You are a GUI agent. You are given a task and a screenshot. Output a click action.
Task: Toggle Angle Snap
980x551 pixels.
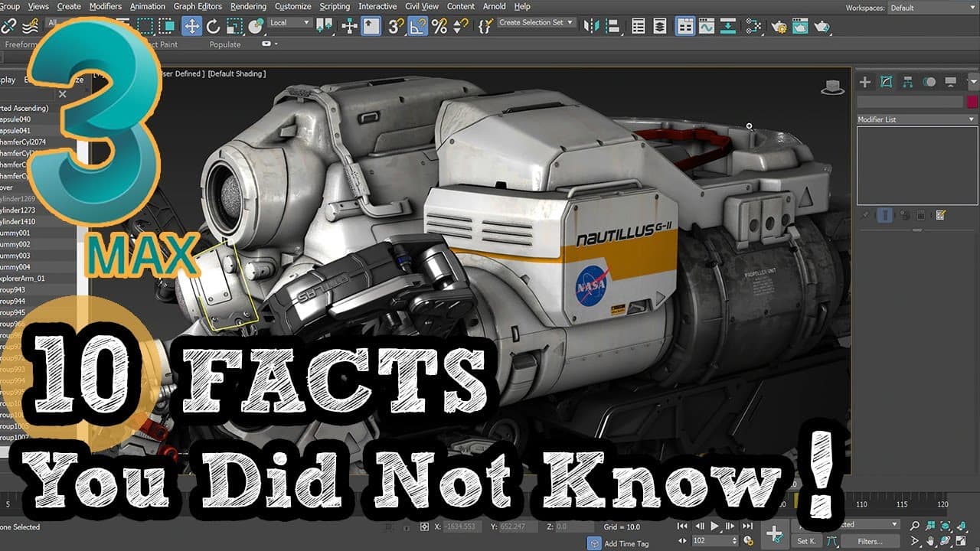coord(417,26)
